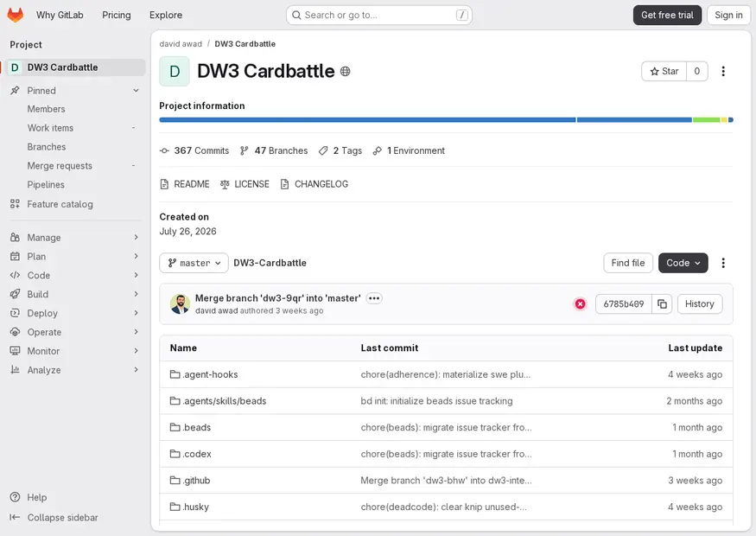The height and width of the screenshot is (536, 756).
Task: Click the public visibility globe icon
Action: coord(346,72)
